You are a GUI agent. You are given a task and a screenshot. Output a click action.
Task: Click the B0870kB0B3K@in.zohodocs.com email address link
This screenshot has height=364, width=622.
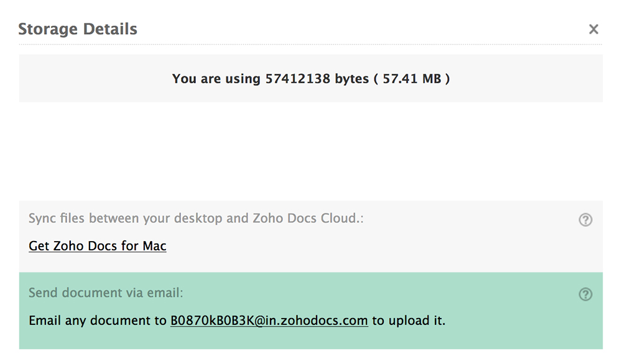pyautogui.click(x=269, y=321)
